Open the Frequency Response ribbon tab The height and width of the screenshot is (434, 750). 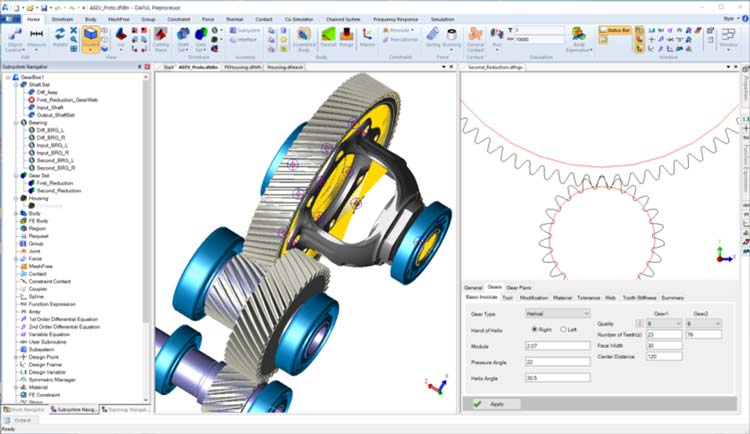coord(396,19)
